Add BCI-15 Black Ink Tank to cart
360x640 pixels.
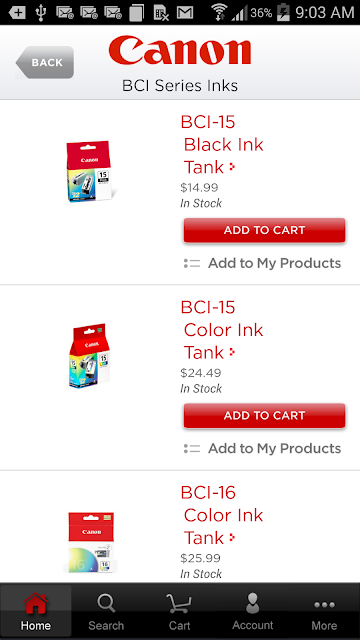[x=264, y=230]
